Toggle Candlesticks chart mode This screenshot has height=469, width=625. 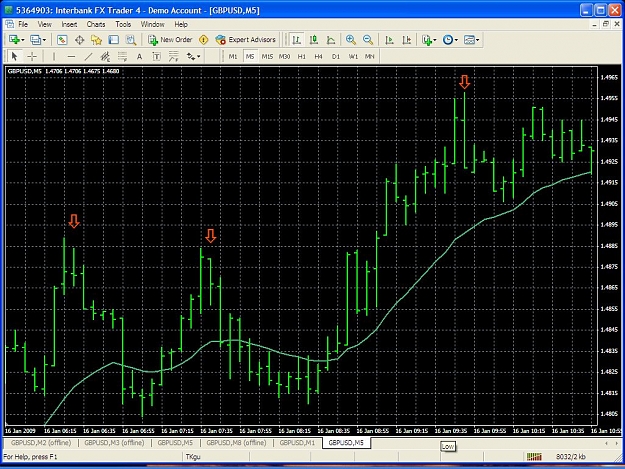point(314,39)
